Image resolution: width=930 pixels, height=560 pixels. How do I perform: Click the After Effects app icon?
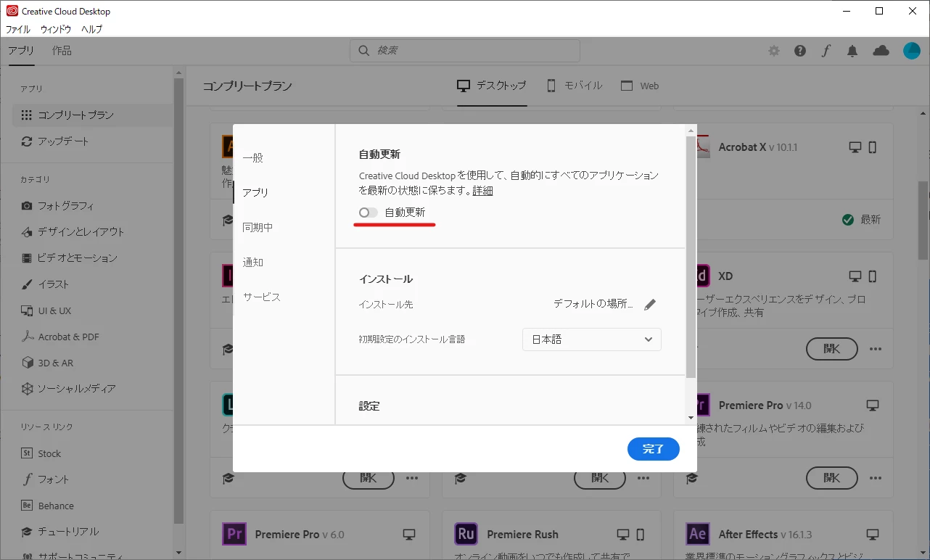(x=698, y=535)
